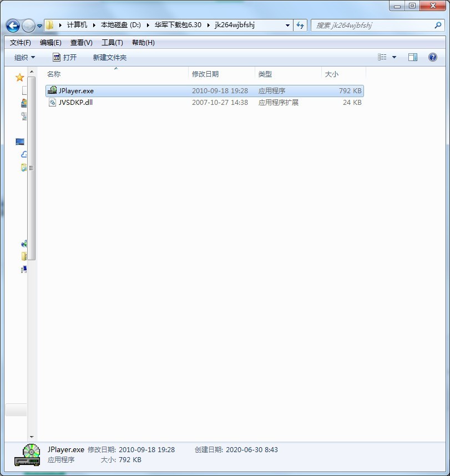Open the 组织 (Organize) dropdown
This screenshot has width=450, height=476.
pyautogui.click(x=24, y=58)
